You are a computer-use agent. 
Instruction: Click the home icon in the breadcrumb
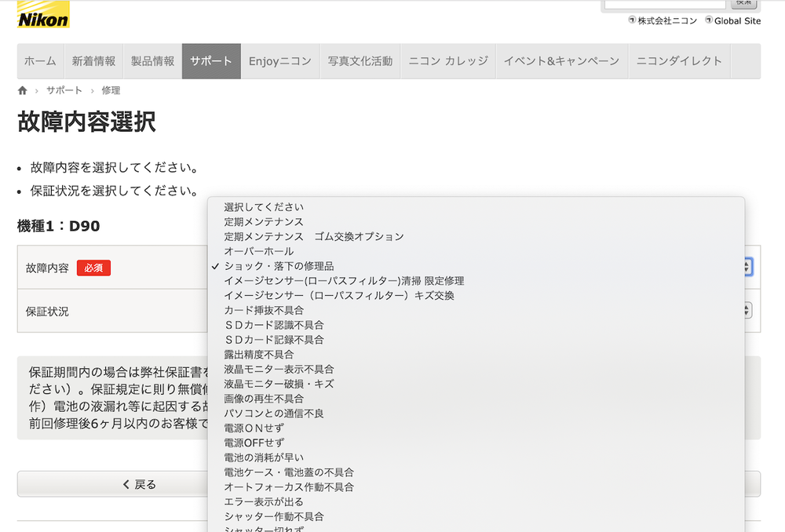tap(22, 89)
